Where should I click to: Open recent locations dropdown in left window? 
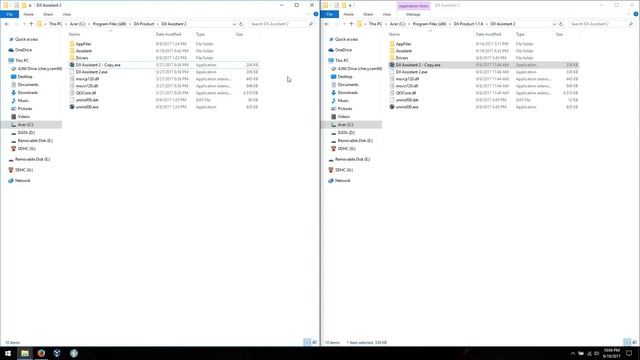point(24,24)
